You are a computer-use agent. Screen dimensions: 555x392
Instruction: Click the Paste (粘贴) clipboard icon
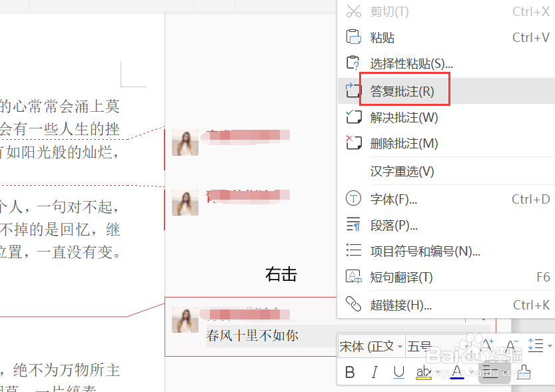[354, 37]
